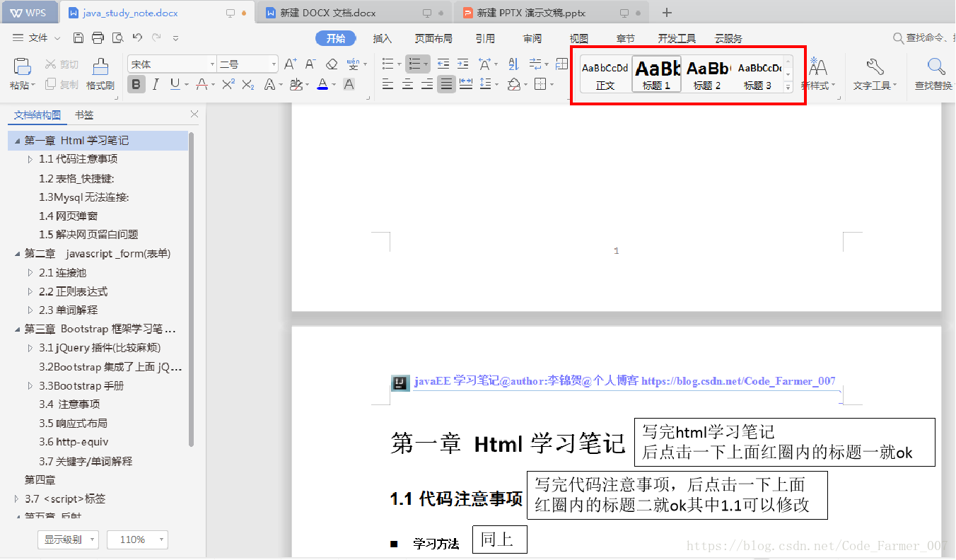Select the Format Painter (格式刷) tool
Image resolution: width=956 pixels, height=560 pixels.
coord(100,74)
